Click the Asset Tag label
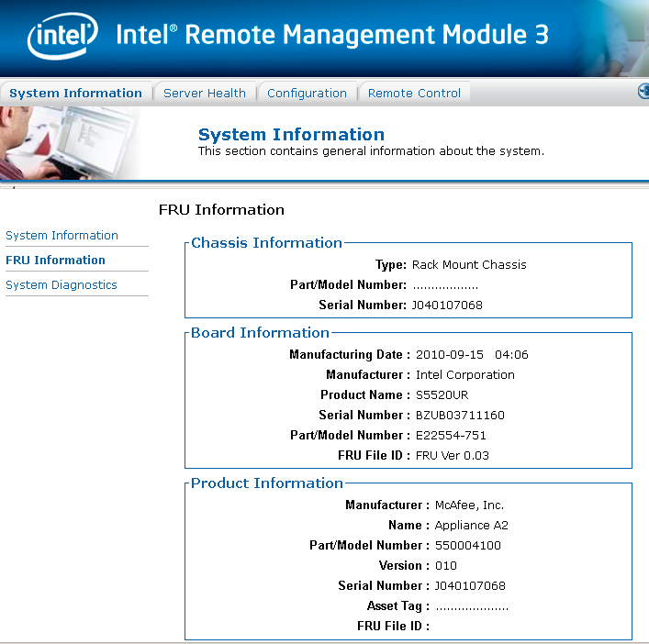The width and height of the screenshot is (649, 644). point(398,606)
